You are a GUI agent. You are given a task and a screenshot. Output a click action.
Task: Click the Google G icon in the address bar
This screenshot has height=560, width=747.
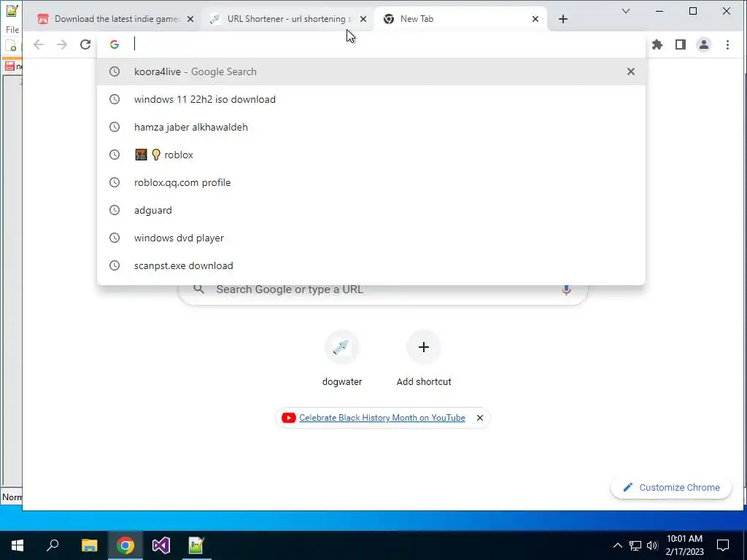115,44
